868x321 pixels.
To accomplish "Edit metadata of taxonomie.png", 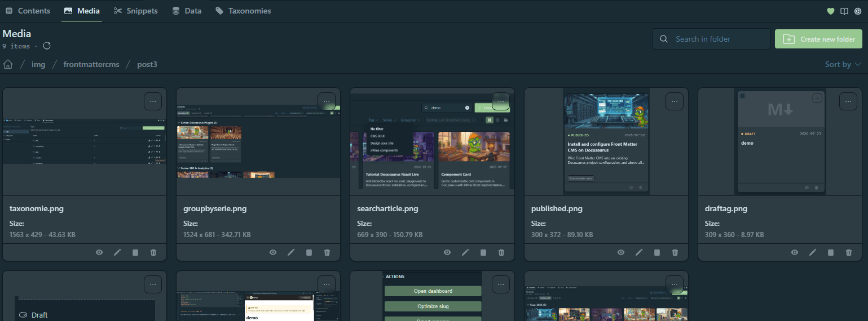I will click(117, 252).
